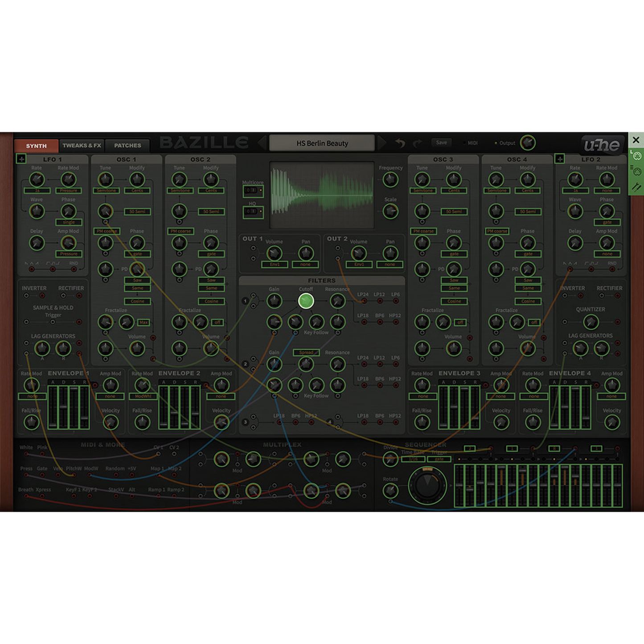This screenshot has height=644, width=644.
Task: Open OUT 1 Volume Env1 source dropdown
Action: [x=275, y=265]
